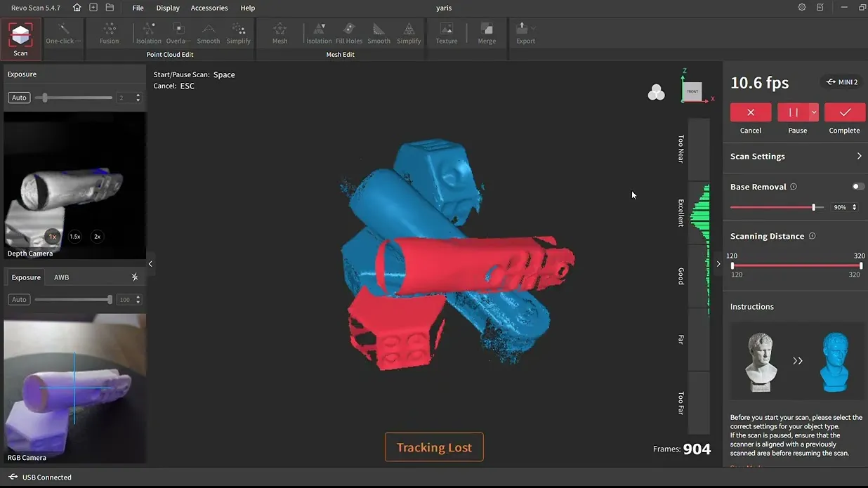Open the Texture tool
The height and width of the screenshot is (488, 868).
pyautogui.click(x=446, y=32)
